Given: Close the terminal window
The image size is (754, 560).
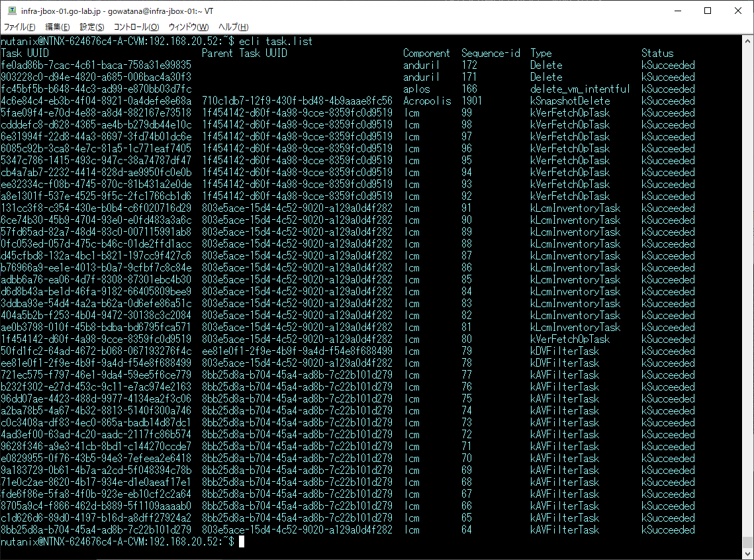Looking at the screenshot, I should 738,11.
